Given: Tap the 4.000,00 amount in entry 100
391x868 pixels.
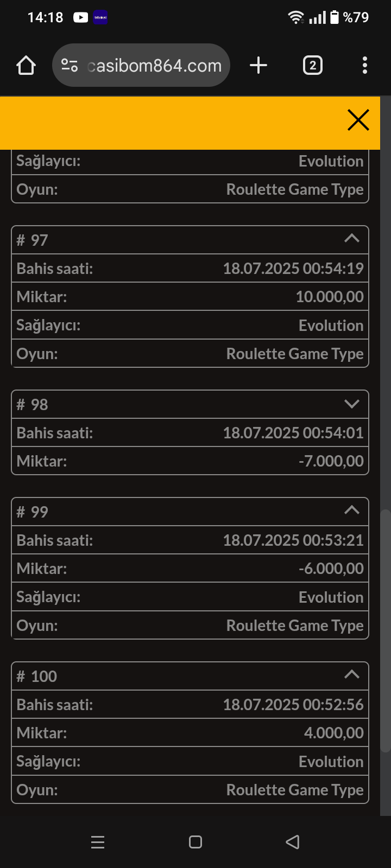Looking at the screenshot, I should [333, 733].
